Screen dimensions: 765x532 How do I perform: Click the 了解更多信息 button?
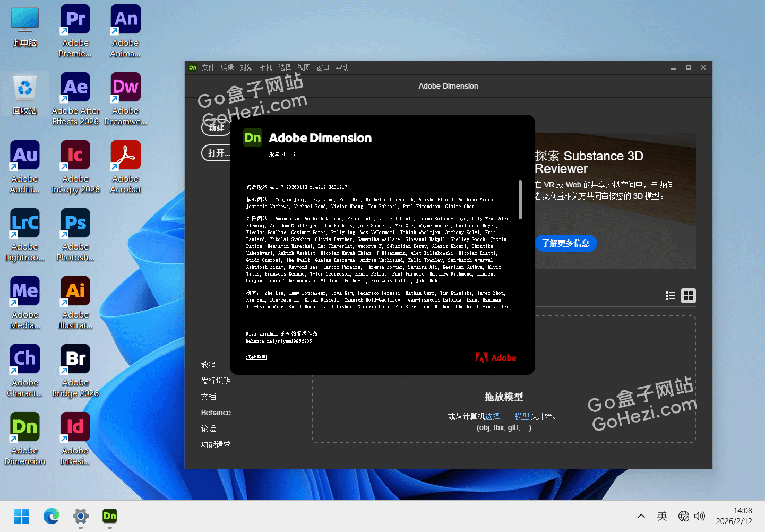pyautogui.click(x=565, y=243)
